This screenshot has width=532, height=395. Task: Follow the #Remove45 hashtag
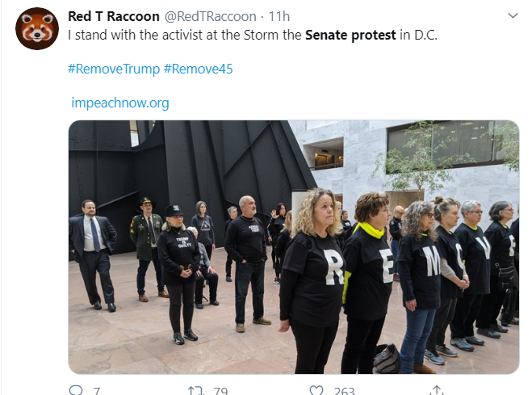(199, 69)
